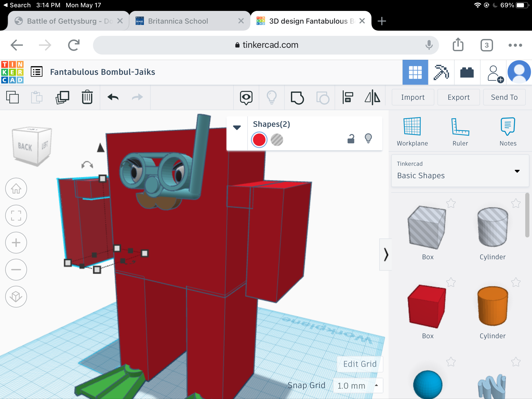Open the browser share menu

click(x=458, y=45)
